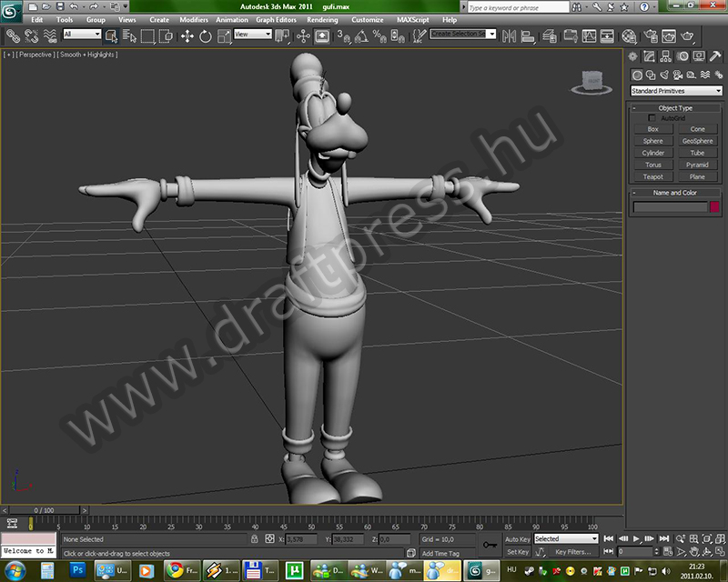728x582 pixels.
Task: Click the Align tool
Action: (x=528, y=35)
